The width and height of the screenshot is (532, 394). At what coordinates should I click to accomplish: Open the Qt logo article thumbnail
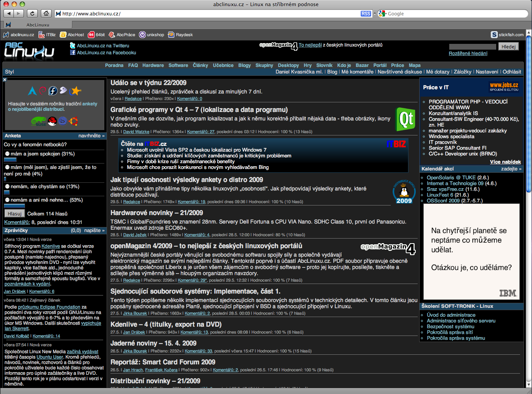point(406,119)
